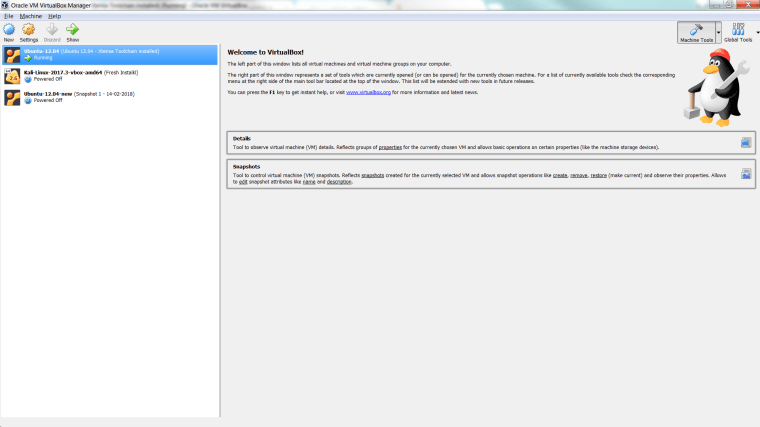
Task: Click the name attribute link
Action: (309, 182)
